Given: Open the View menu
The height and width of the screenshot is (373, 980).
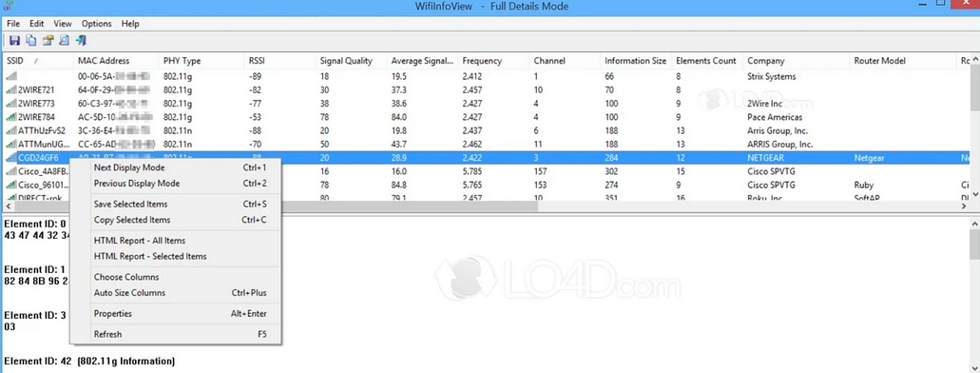Looking at the screenshot, I should coord(63,24).
